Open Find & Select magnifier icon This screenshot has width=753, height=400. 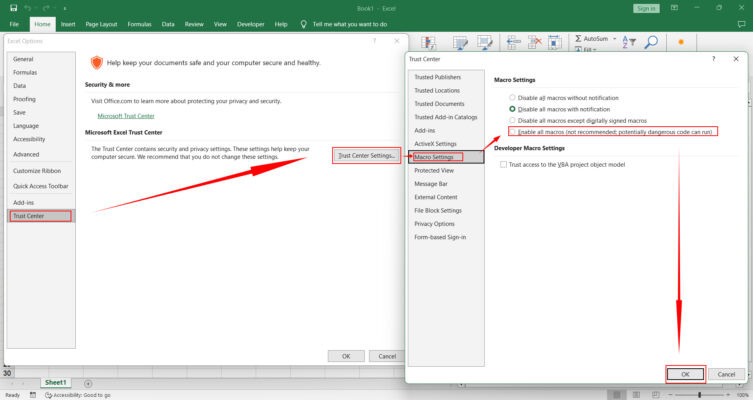click(x=651, y=42)
